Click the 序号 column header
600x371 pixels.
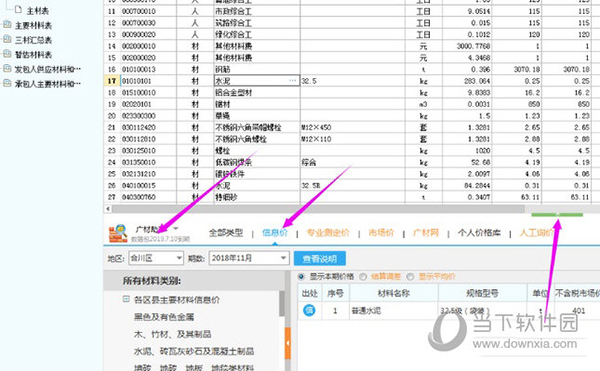coord(335,293)
